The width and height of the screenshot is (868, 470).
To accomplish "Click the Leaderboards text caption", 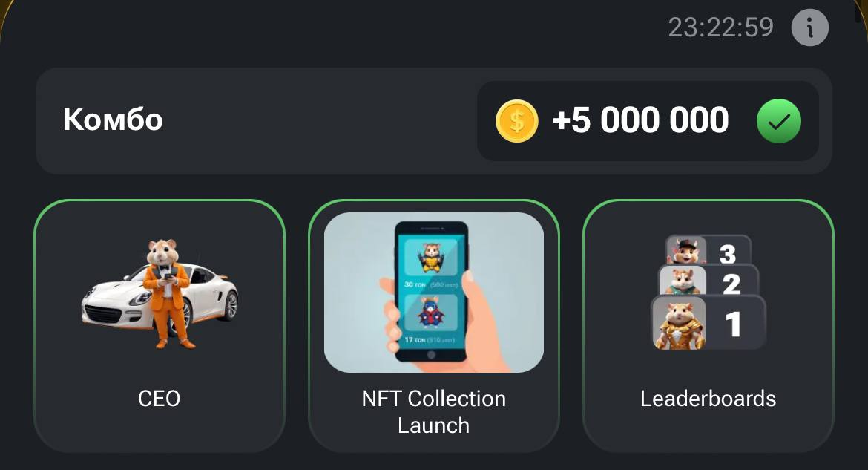I will [x=708, y=399].
